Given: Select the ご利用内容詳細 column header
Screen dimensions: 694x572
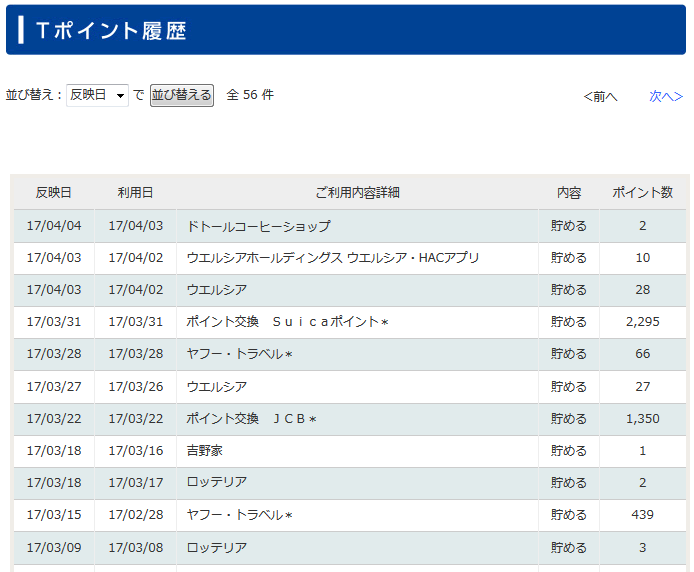Looking at the screenshot, I should (x=357, y=193).
